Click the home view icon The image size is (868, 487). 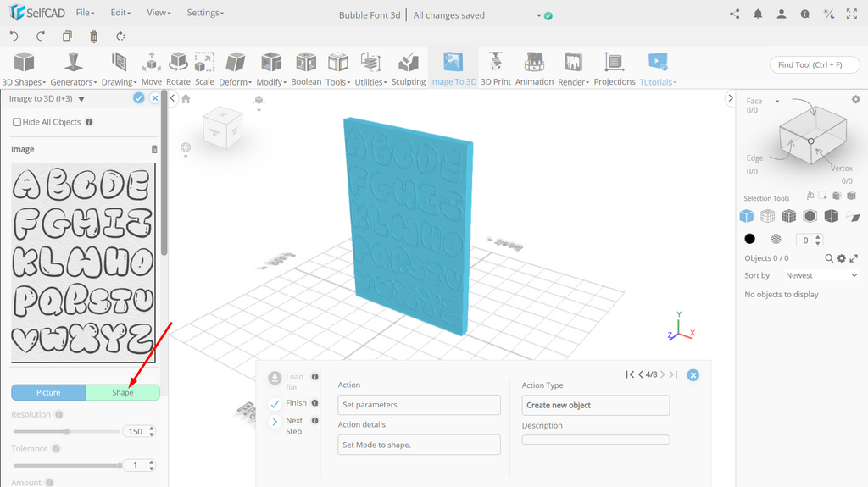click(186, 99)
